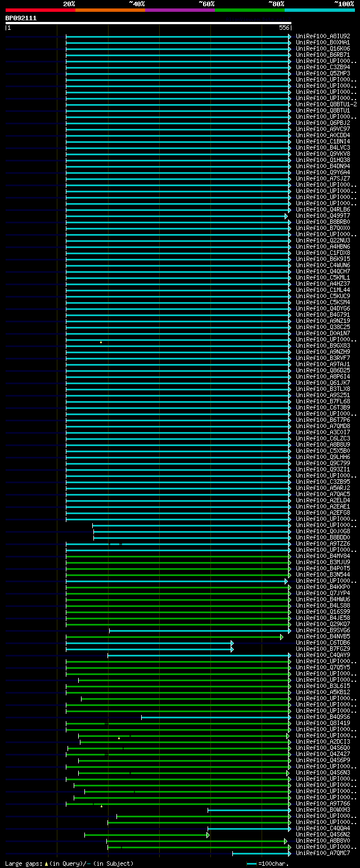360x868 pixels.
Task: Click the short cyan bar for UniRef100_C6TDB6
Action: point(148,643)
